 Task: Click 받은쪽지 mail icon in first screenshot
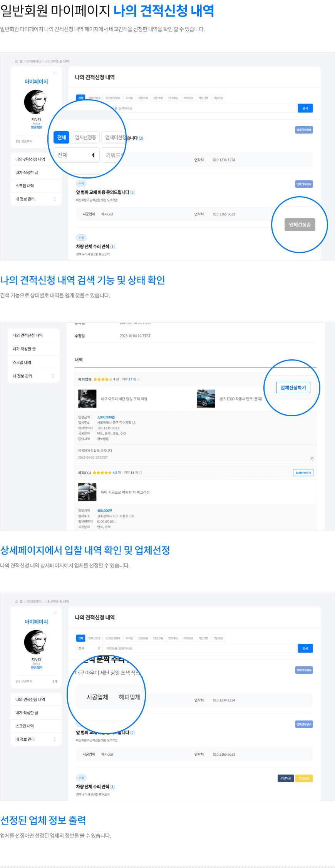[18, 142]
